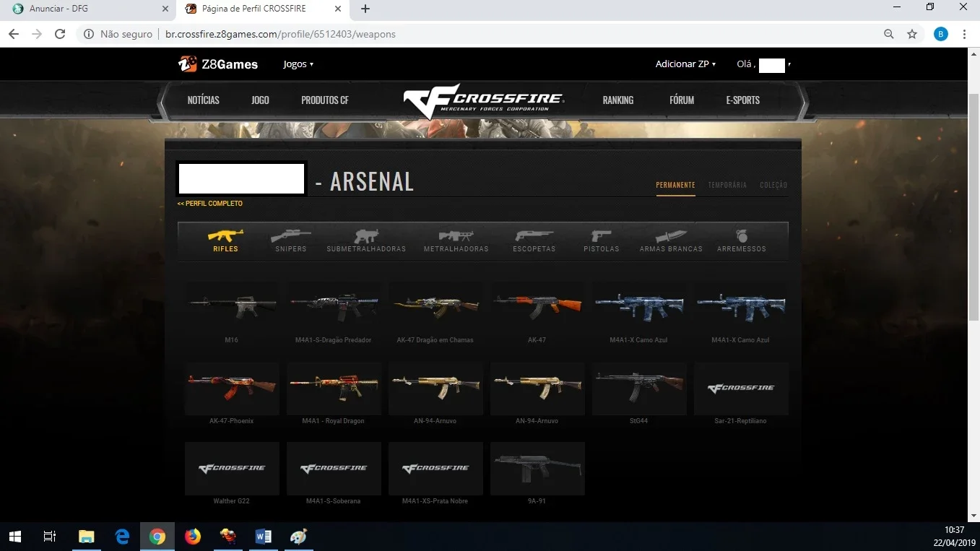The image size is (980, 551).
Task: Expand the Jogos dropdown menu
Action: [x=298, y=64]
